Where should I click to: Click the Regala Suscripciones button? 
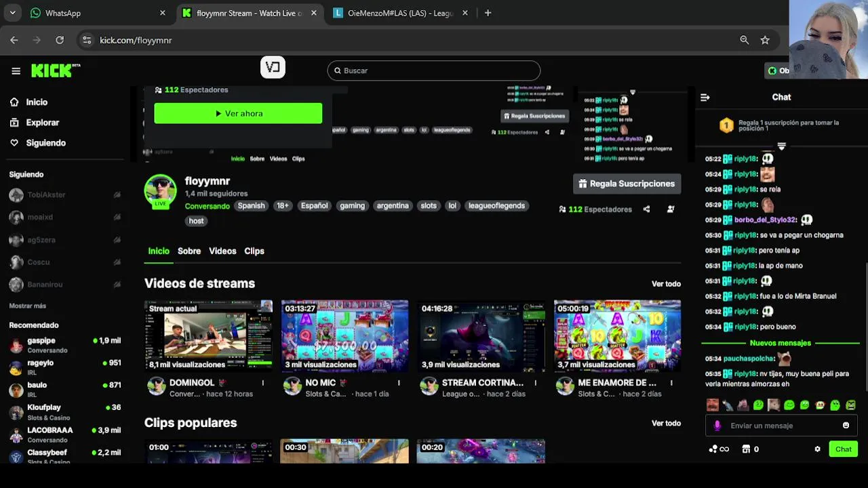coord(627,184)
